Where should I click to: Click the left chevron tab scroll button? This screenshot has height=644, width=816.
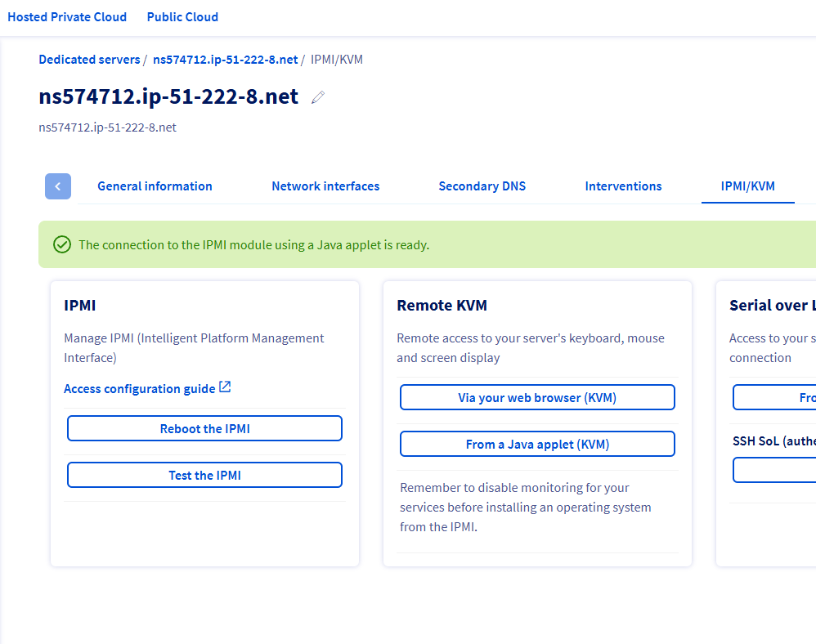coord(58,186)
